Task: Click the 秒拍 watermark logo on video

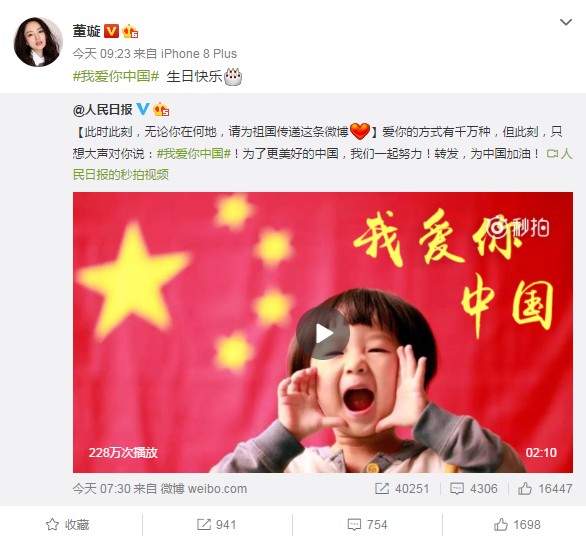Action: pyautogui.click(x=519, y=227)
